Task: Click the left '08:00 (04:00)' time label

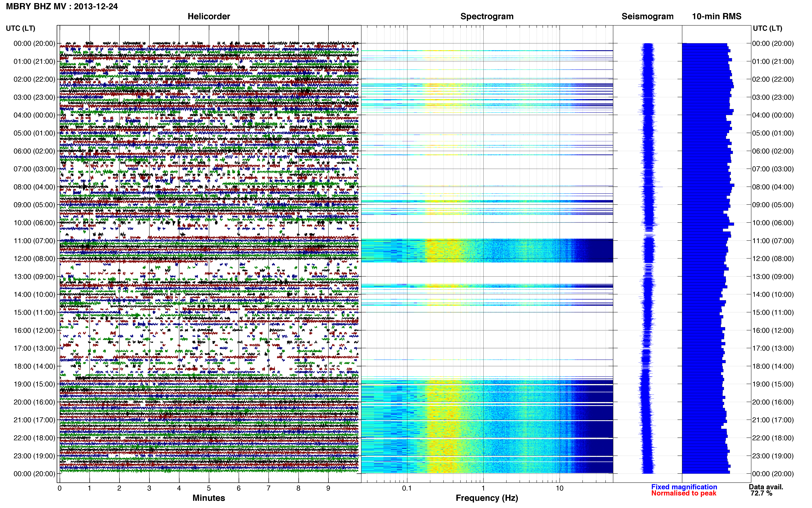Action: tap(34, 187)
